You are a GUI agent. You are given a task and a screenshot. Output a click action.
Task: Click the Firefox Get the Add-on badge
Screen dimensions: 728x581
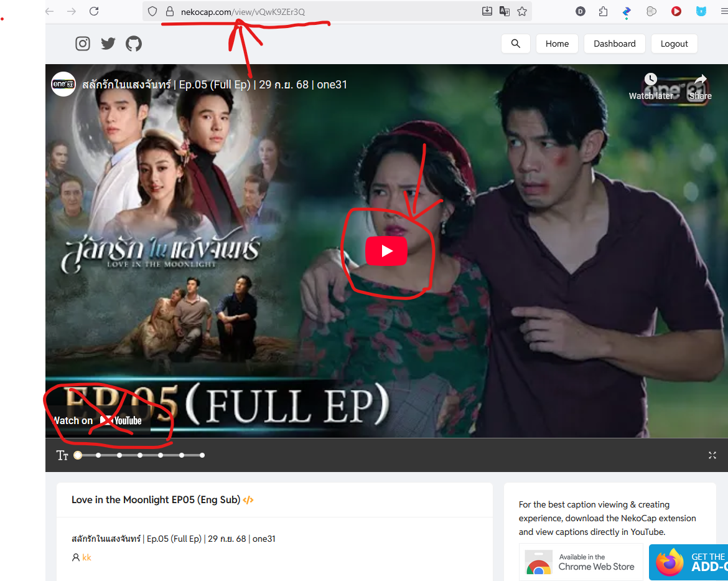[688, 562]
